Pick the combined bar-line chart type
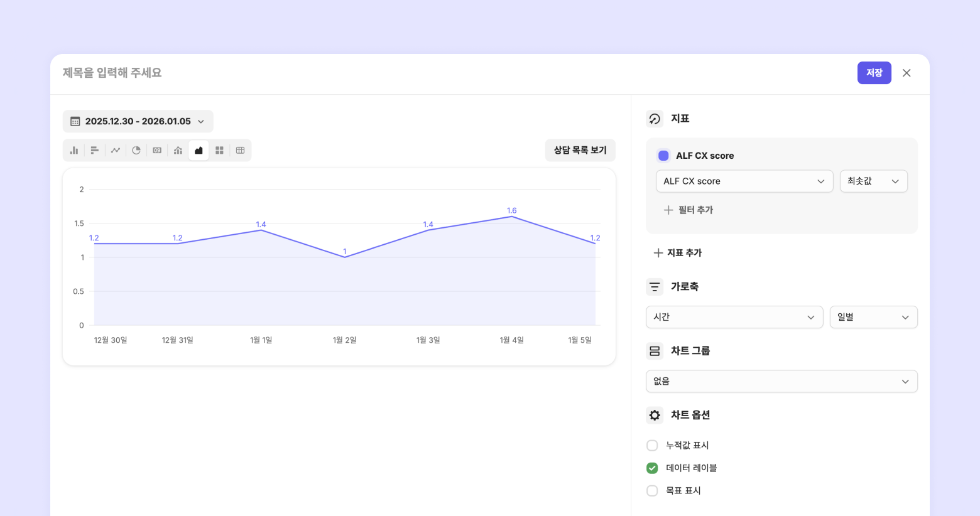 pyautogui.click(x=178, y=151)
